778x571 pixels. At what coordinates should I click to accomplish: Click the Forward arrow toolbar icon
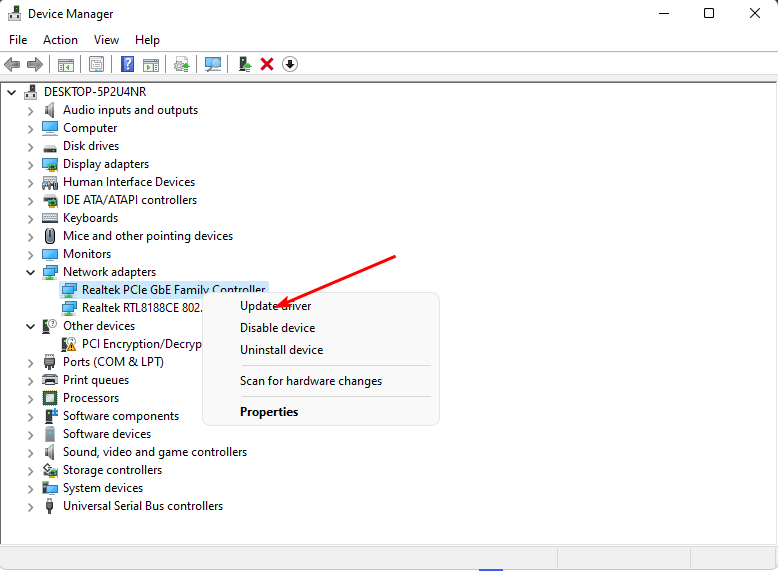pyautogui.click(x=35, y=64)
